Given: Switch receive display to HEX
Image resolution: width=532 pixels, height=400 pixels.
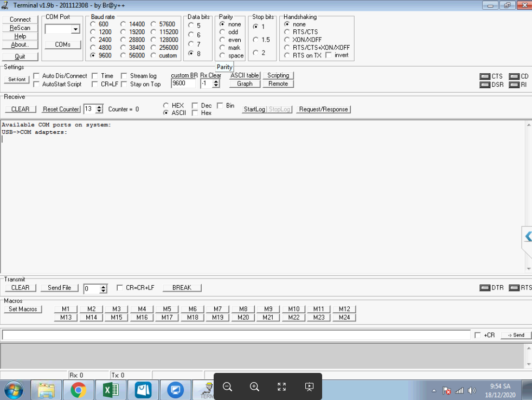Looking at the screenshot, I should pyautogui.click(x=166, y=106).
